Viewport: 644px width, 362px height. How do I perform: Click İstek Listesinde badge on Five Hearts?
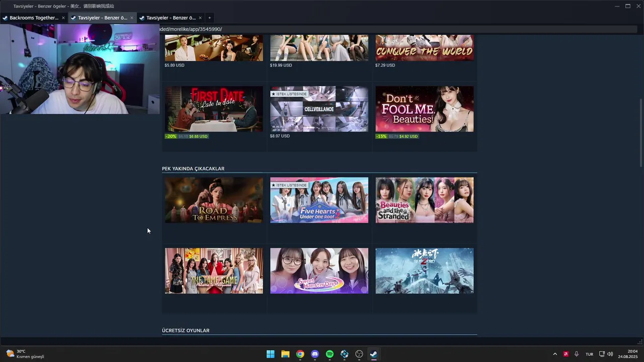289,185
